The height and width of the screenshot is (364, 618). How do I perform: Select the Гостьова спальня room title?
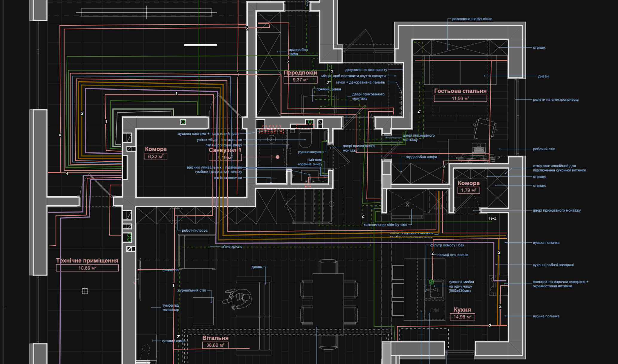tap(460, 91)
